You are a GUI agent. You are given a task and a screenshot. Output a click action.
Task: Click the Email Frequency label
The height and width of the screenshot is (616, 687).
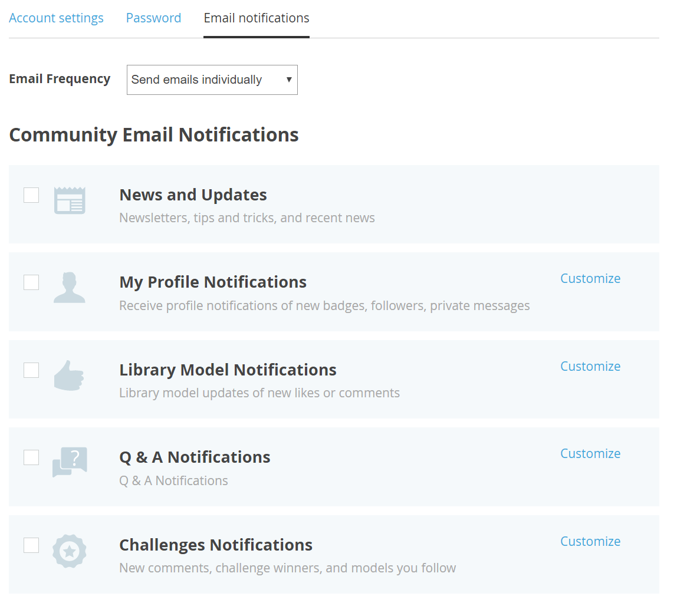click(60, 79)
